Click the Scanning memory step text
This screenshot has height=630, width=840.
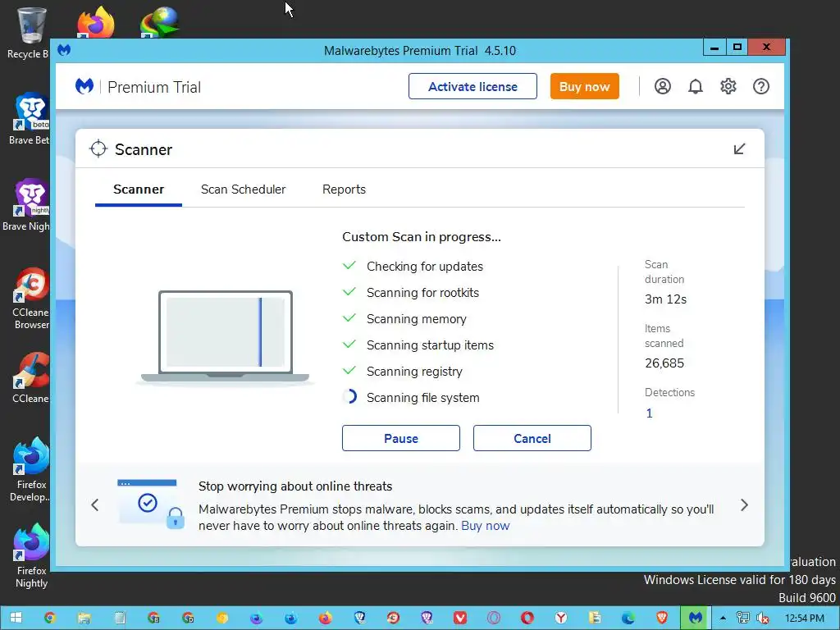(x=416, y=319)
